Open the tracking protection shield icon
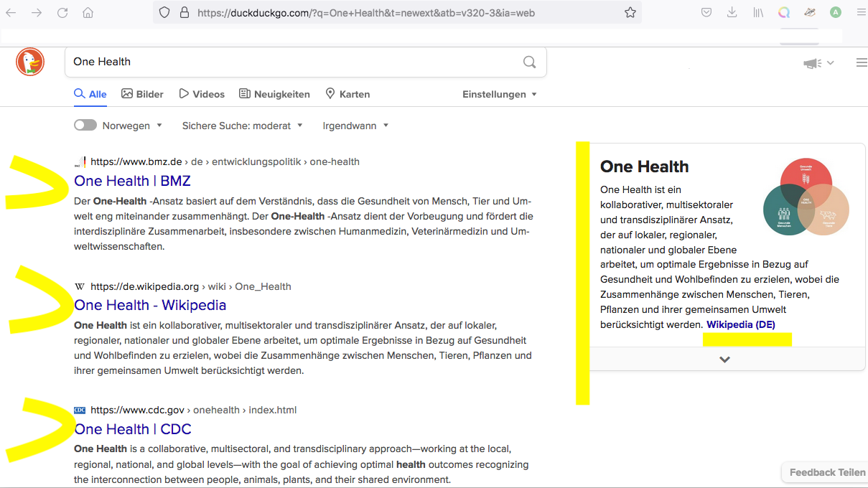868x488 pixels. click(164, 12)
